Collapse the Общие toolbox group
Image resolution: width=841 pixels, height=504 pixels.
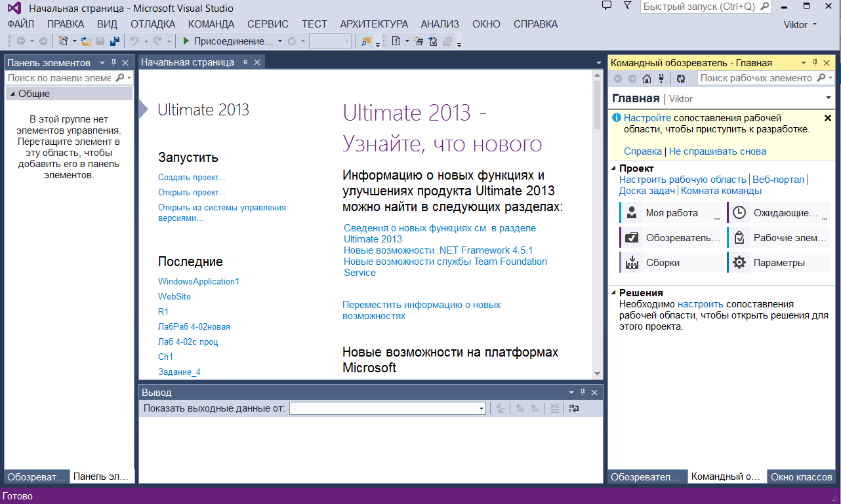(x=12, y=94)
